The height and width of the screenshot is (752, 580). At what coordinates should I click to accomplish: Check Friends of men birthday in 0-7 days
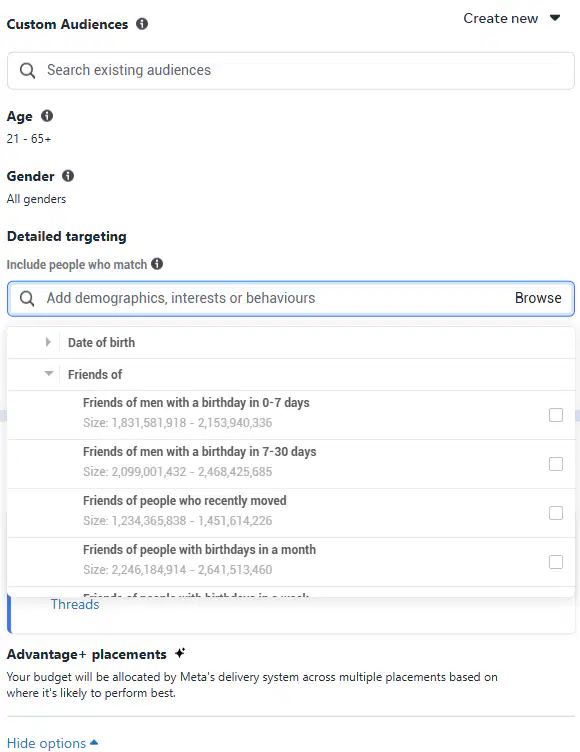[556, 415]
